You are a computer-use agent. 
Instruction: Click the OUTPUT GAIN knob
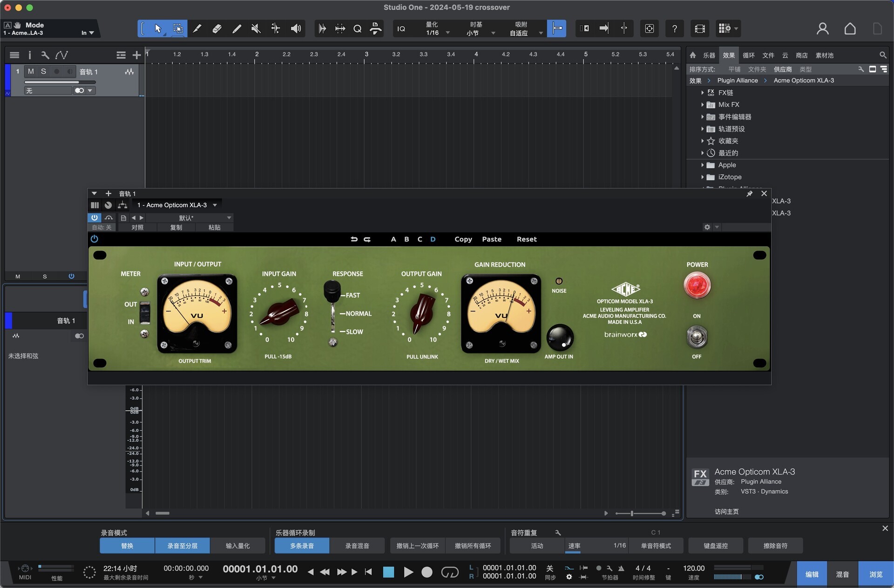[x=422, y=313]
